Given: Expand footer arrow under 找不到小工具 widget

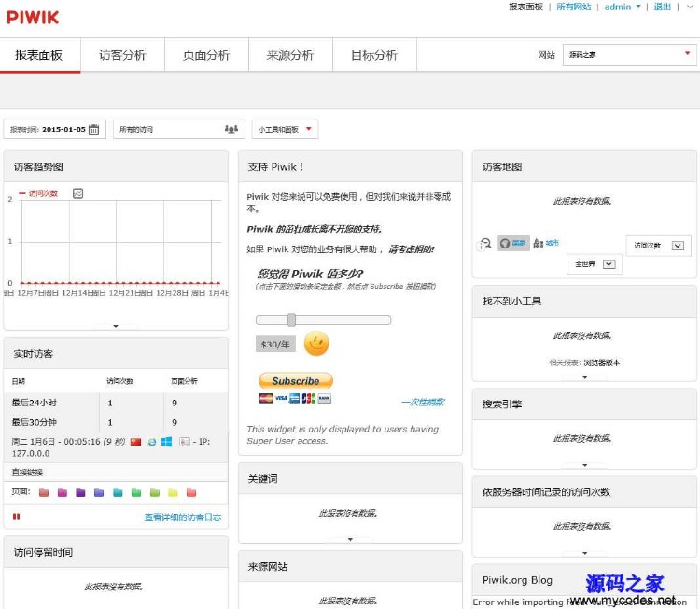Looking at the screenshot, I should [585, 377].
